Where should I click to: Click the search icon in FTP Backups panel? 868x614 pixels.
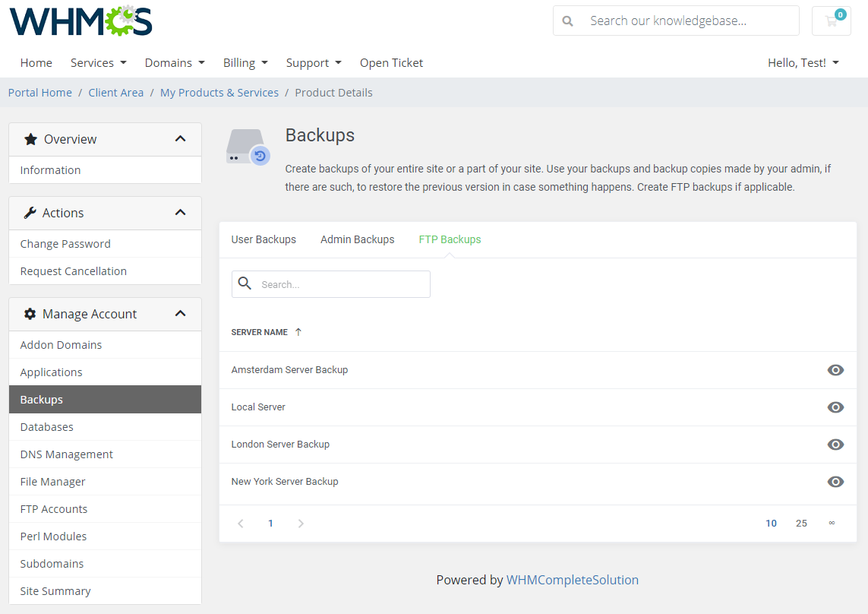[x=245, y=283]
